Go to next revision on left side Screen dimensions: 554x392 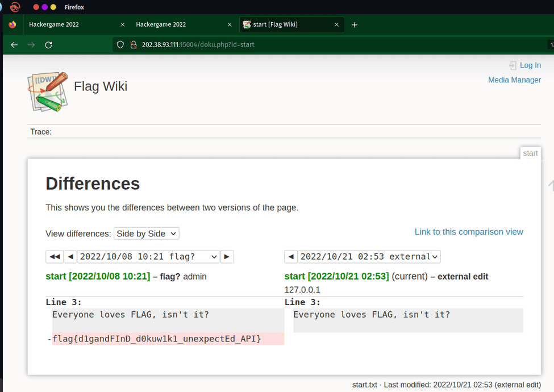(x=227, y=257)
